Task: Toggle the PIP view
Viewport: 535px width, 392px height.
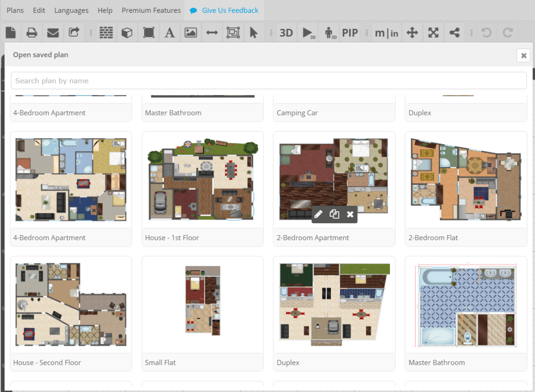Action: pos(350,33)
